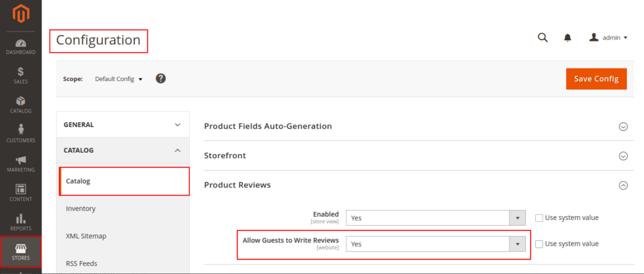The height and width of the screenshot is (274, 644).
Task: Open the Content sidebar icon
Action: (21, 192)
